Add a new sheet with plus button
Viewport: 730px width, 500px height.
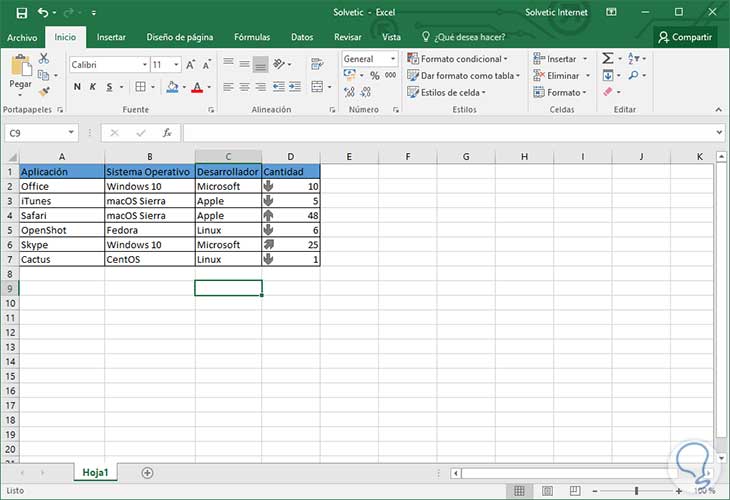(x=147, y=473)
